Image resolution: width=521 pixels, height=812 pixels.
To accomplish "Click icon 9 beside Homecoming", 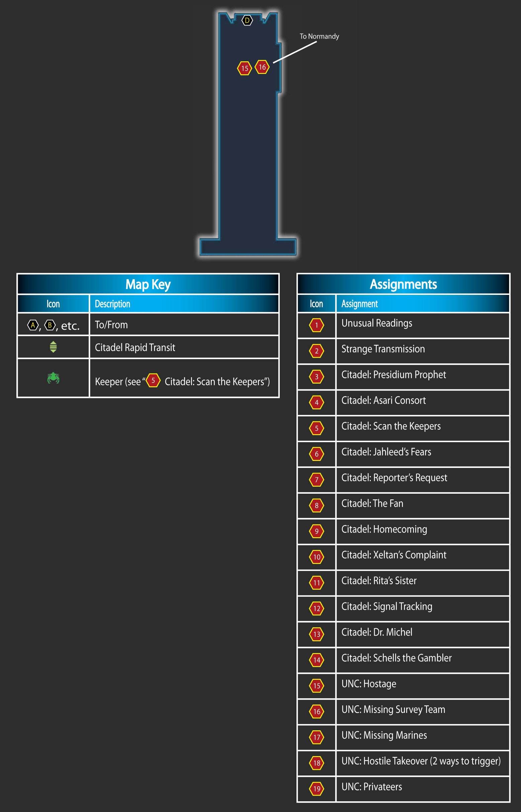I will point(316,531).
